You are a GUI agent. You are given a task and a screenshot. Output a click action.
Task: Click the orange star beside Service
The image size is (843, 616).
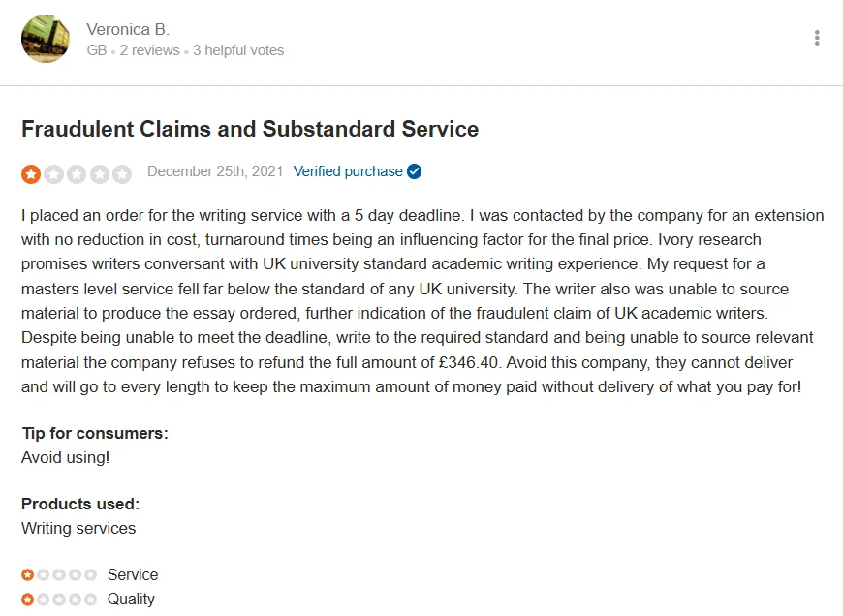27,574
